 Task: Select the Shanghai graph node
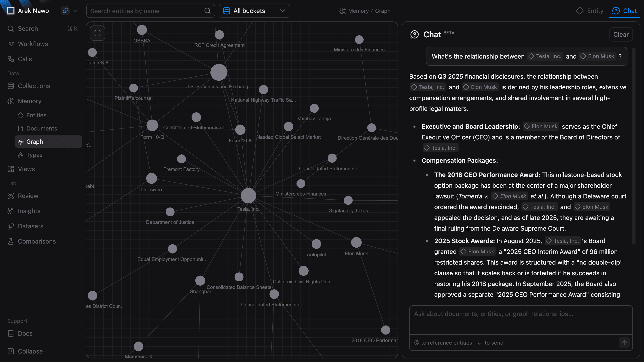(200, 281)
